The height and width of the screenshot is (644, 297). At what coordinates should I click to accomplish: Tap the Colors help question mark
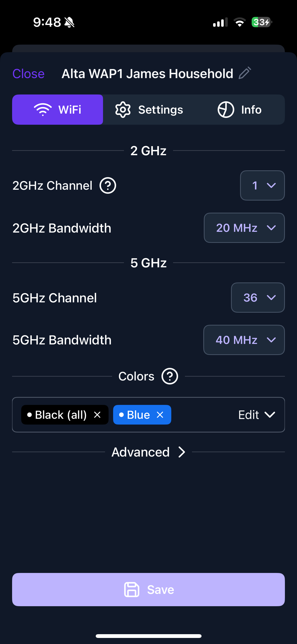(170, 376)
